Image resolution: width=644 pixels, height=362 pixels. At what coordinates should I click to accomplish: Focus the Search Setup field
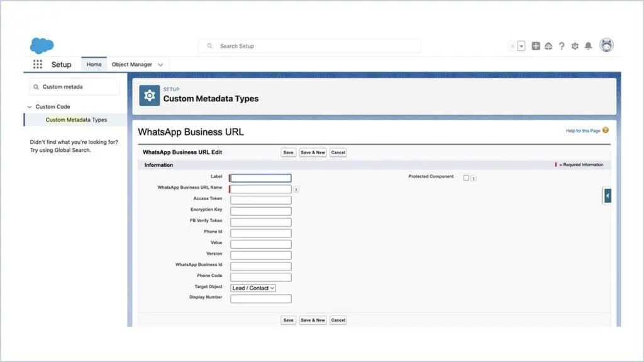(309, 46)
